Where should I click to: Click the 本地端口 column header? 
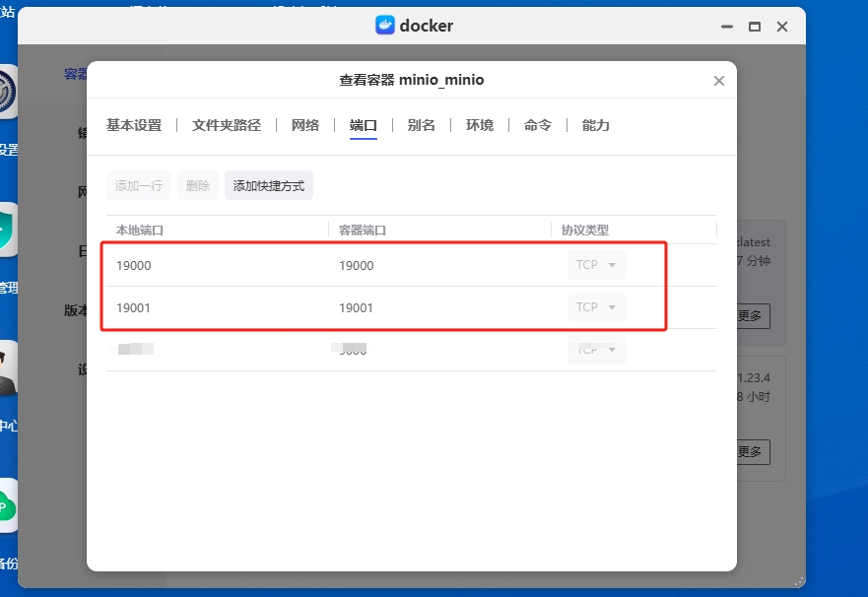[140, 231]
